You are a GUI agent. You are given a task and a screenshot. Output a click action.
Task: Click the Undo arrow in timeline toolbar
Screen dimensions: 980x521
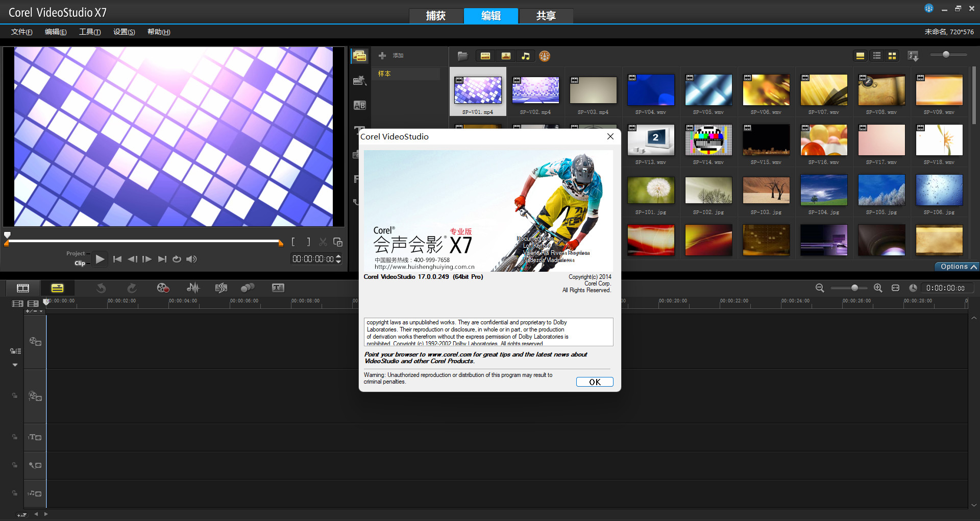tap(101, 288)
